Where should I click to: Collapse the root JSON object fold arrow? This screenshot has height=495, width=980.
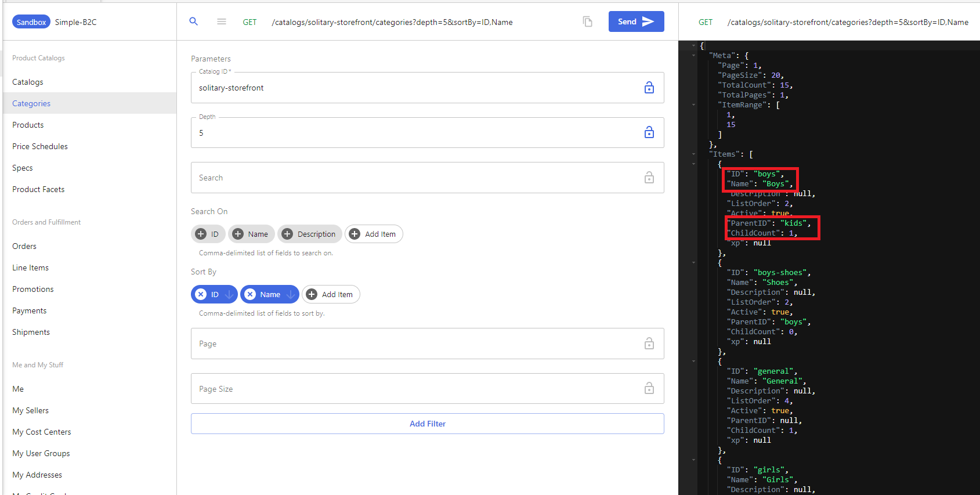tap(693, 45)
